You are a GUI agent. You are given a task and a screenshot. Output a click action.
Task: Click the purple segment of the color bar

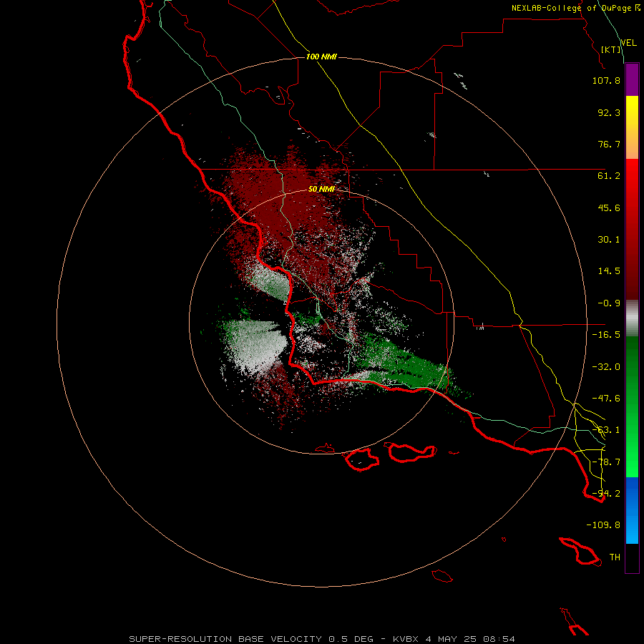click(632, 80)
